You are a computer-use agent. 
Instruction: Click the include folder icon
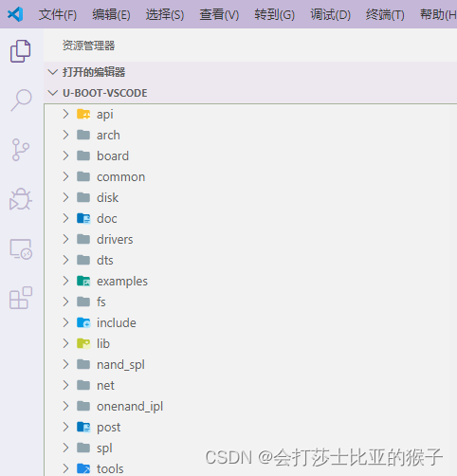point(83,322)
